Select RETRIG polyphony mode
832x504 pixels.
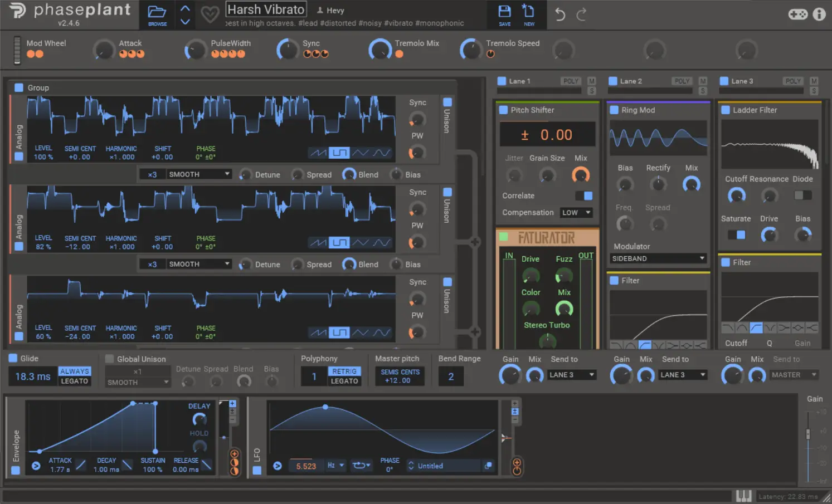[344, 371]
